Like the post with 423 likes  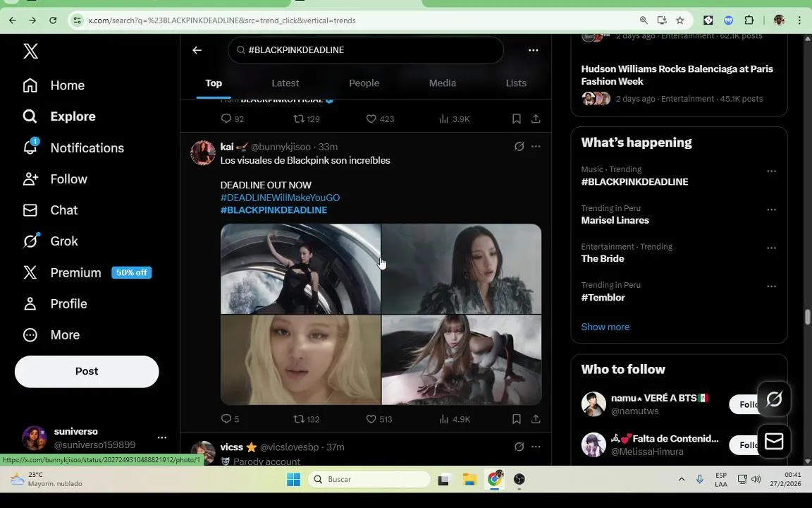(380, 119)
